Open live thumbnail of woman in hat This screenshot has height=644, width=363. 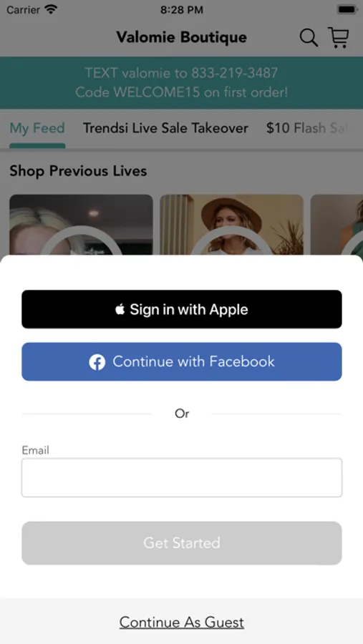coord(231,225)
